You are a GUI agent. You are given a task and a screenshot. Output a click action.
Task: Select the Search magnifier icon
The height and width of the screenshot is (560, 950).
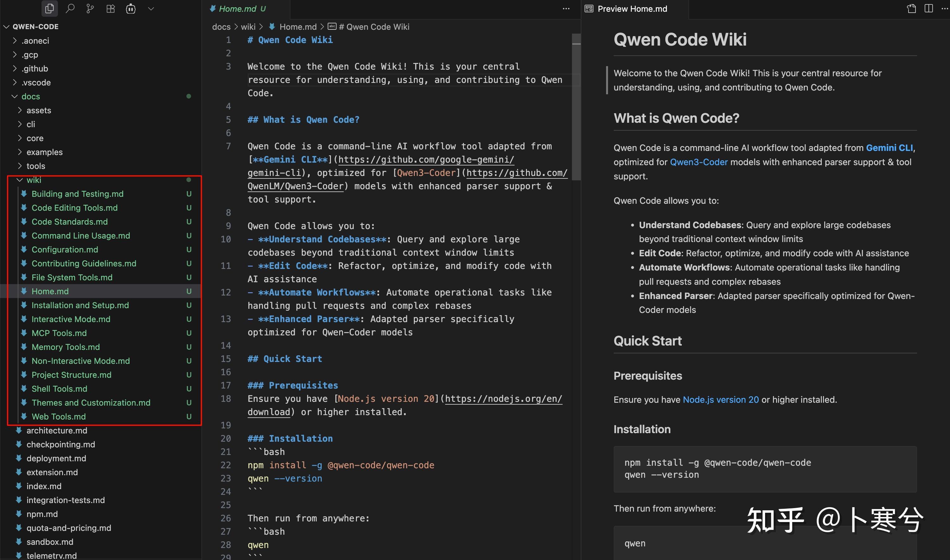pyautogui.click(x=70, y=8)
